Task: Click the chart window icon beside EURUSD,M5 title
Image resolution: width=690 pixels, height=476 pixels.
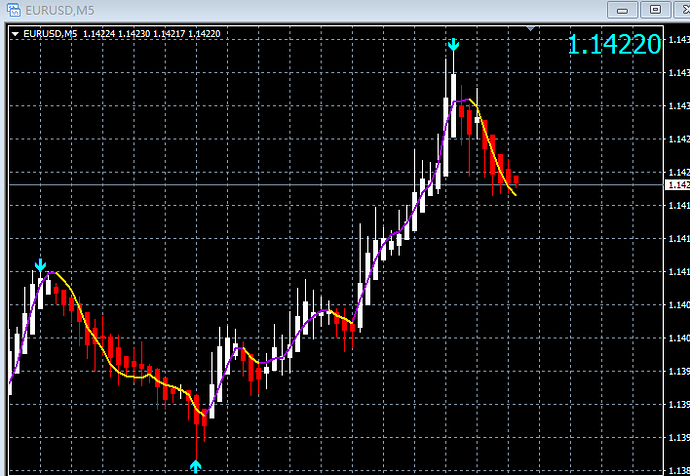Action: click(x=14, y=10)
